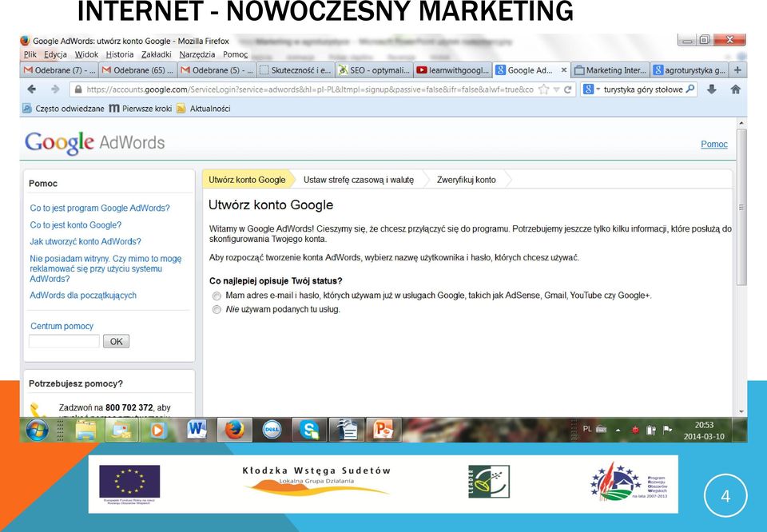Image resolution: width=767 pixels, height=532 pixels.
Task: Switch to the Odebrane (7) tab
Action: click(x=59, y=70)
